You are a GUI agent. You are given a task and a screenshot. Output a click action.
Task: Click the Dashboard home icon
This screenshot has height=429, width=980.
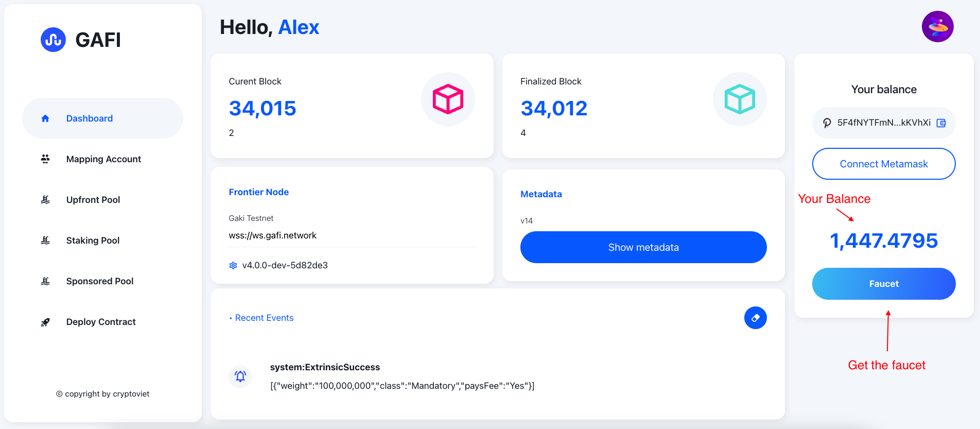[x=45, y=118]
